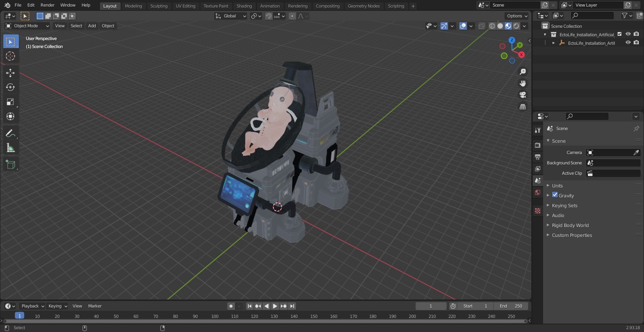Open the timeline Playback menu
Screen dimensions: 644x332
coord(32,306)
